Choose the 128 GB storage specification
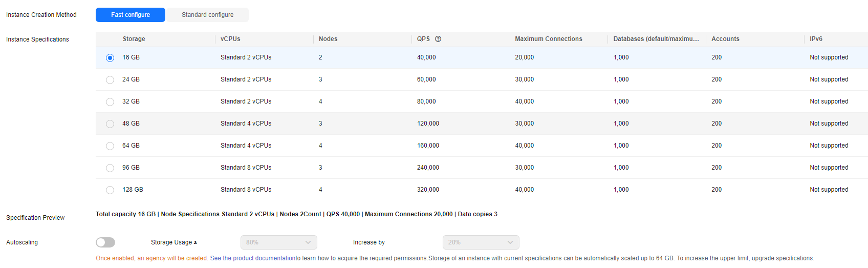This screenshot has width=868, height=268. [110, 190]
